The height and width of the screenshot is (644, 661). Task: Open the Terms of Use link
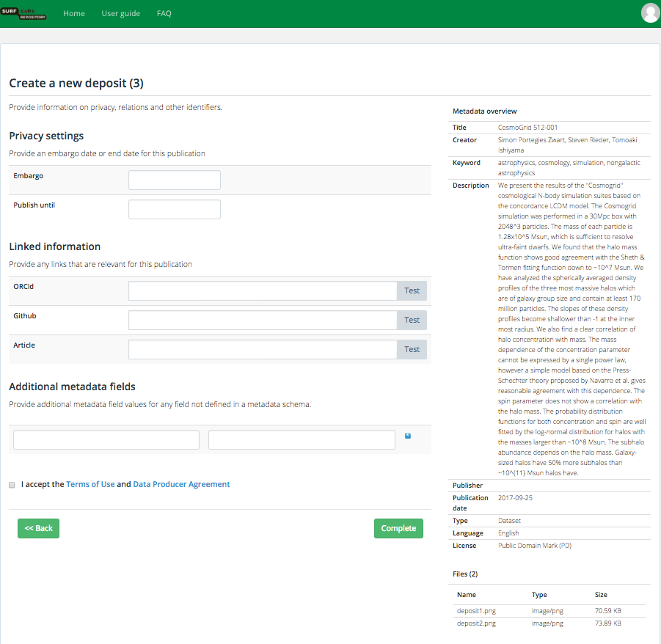90,484
